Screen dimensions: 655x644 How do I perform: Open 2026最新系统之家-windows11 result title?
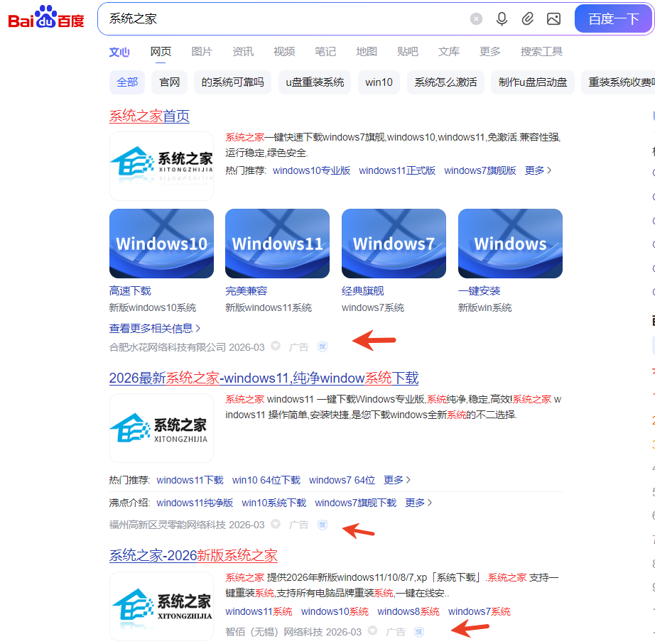click(264, 378)
